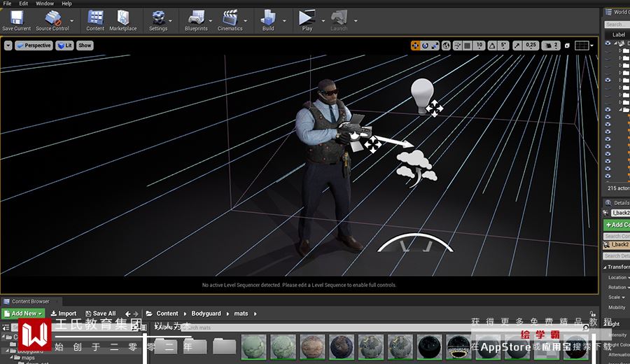The width and height of the screenshot is (630, 364).
Task: Maximize or restore the viewport
Action: (x=567, y=45)
